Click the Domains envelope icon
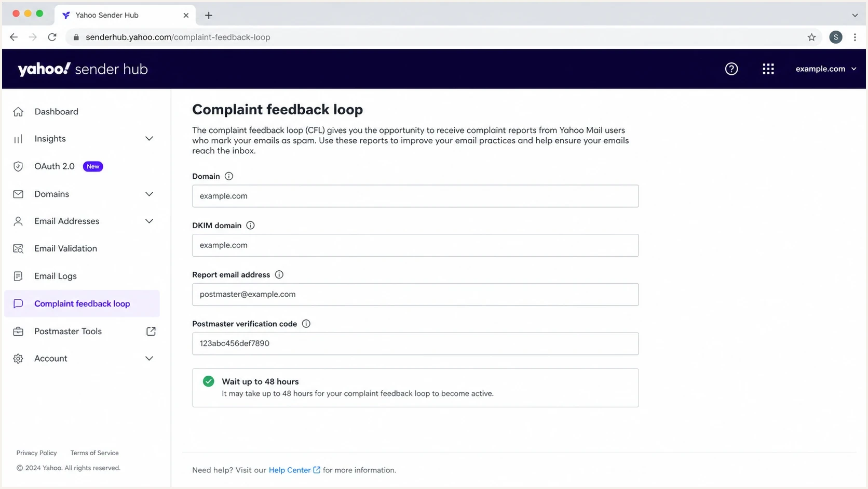This screenshot has width=868, height=489. (x=18, y=194)
